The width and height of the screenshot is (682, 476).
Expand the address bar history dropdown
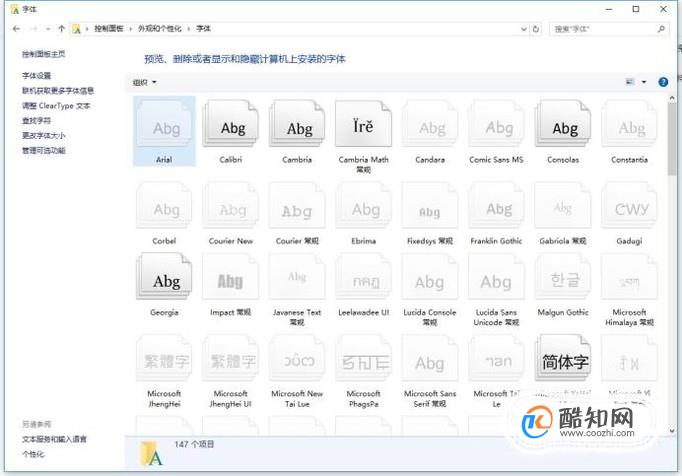coord(524,29)
